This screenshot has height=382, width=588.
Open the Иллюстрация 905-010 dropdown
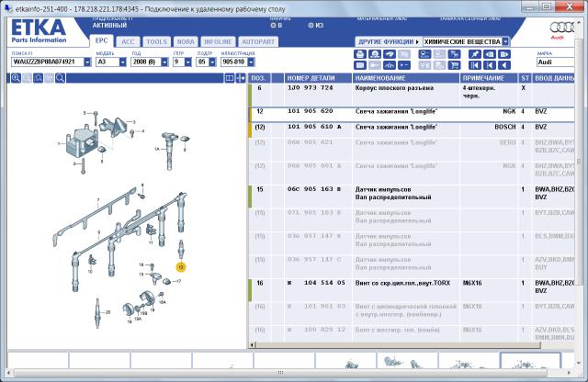(x=251, y=62)
